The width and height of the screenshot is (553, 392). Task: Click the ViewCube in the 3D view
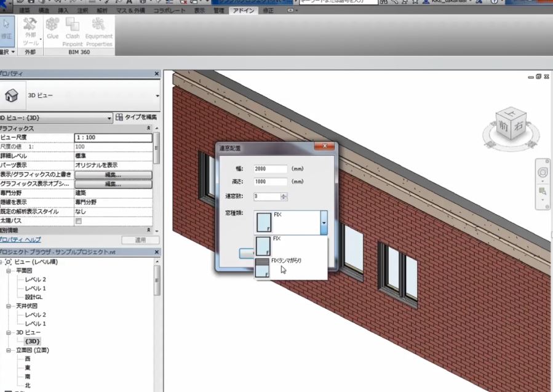509,126
